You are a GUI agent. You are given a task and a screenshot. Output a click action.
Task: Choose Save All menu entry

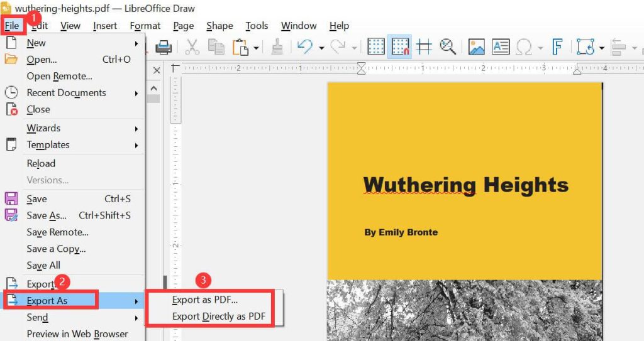73,266
